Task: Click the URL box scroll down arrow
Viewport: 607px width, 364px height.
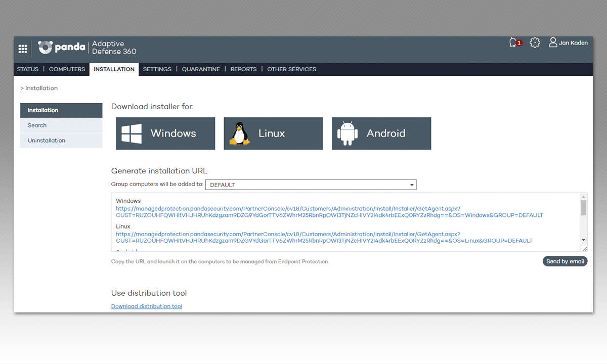Action: tap(584, 240)
